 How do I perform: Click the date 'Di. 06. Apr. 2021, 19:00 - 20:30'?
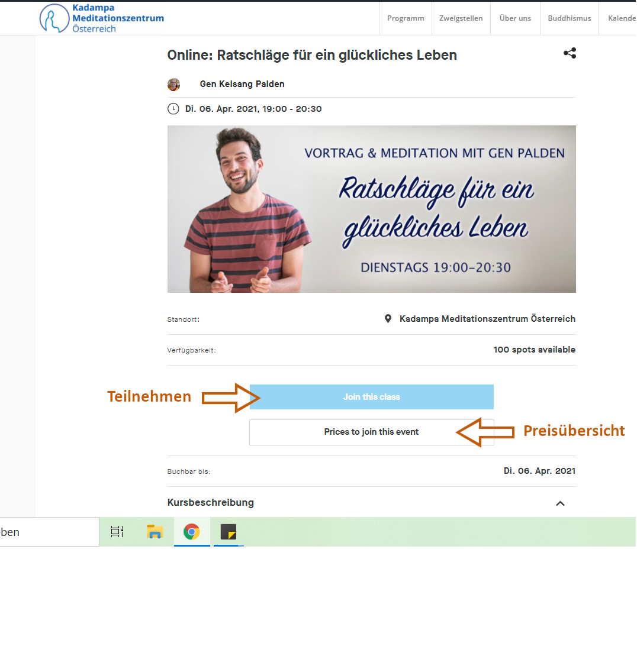click(x=253, y=109)
